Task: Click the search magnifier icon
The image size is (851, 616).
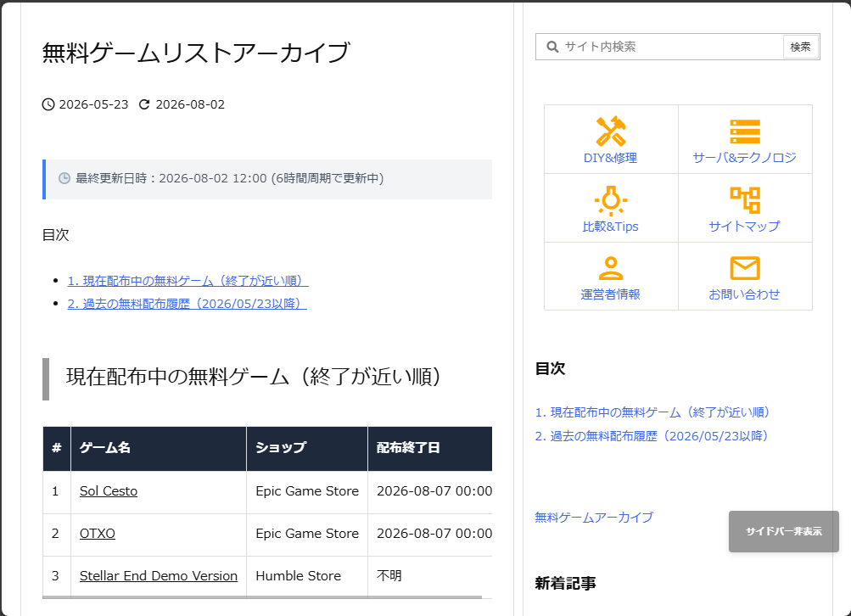Action: pos(552,47)
